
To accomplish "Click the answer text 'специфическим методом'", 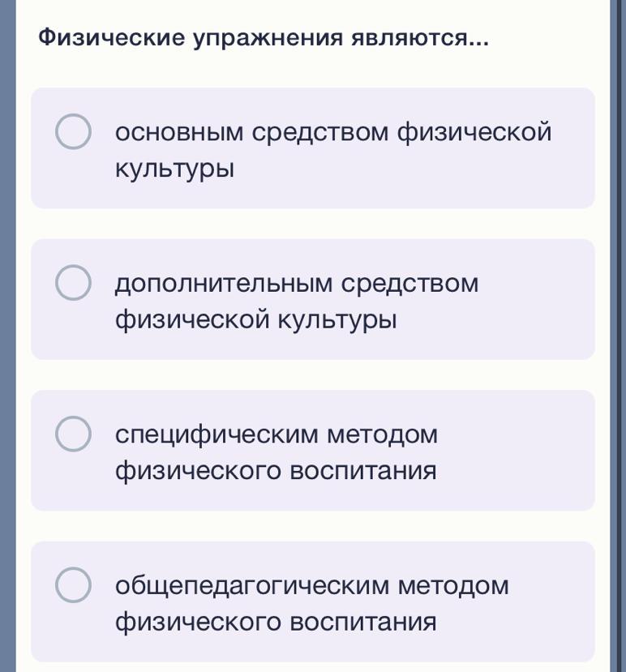I will [x=277, y=434].
